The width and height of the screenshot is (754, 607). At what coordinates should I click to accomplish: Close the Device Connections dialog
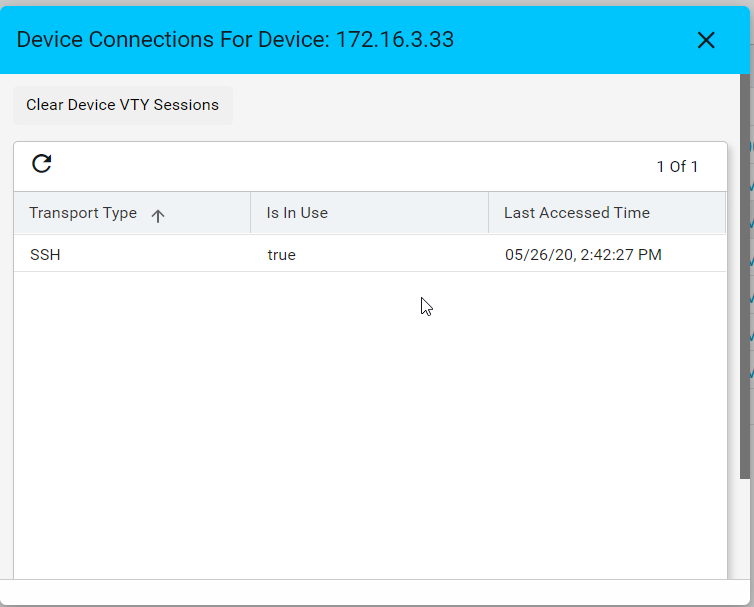(x=706, y=40)
